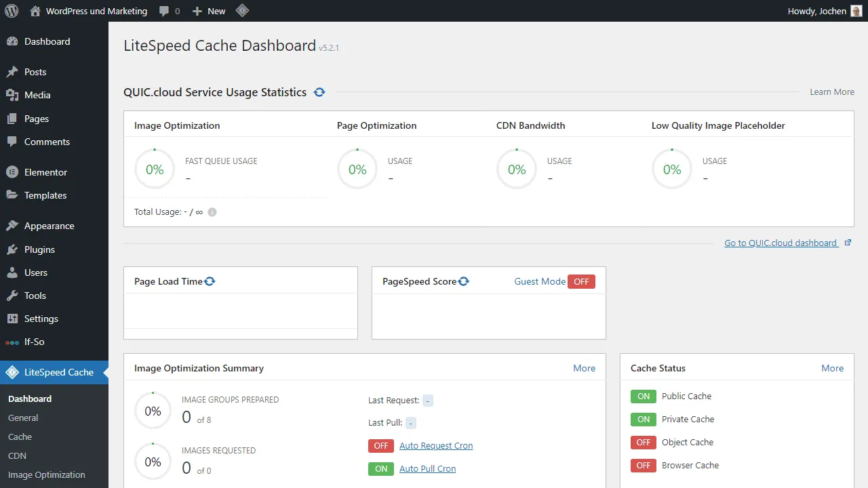The width and height of the screenshot is (868, 488).
Task: Refresh the Page Load Time
Action: coord(210,281)
